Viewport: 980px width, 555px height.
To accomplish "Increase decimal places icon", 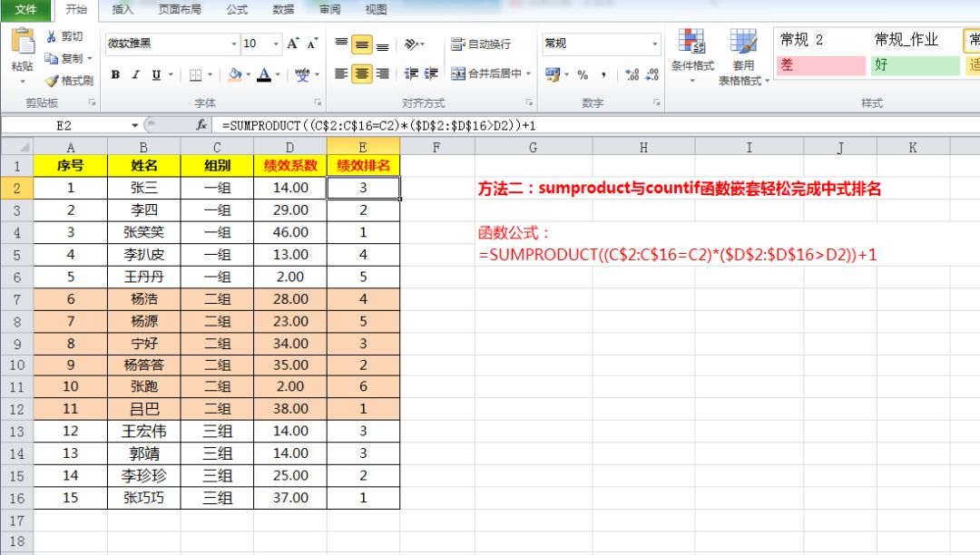I will 632,75.
